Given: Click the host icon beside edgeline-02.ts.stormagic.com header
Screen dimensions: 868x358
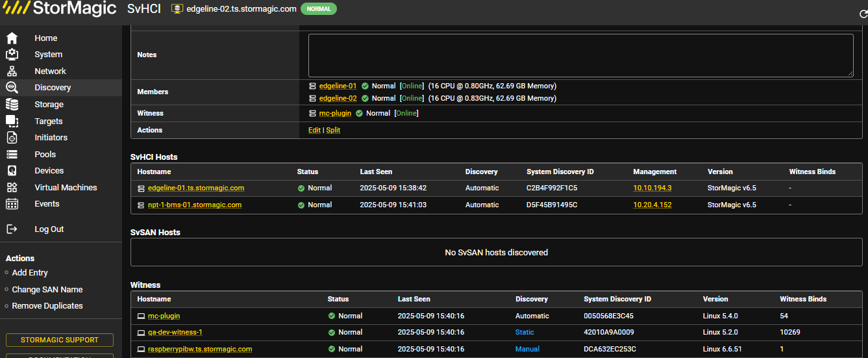Looking at the screenshot, I should 177,9.
